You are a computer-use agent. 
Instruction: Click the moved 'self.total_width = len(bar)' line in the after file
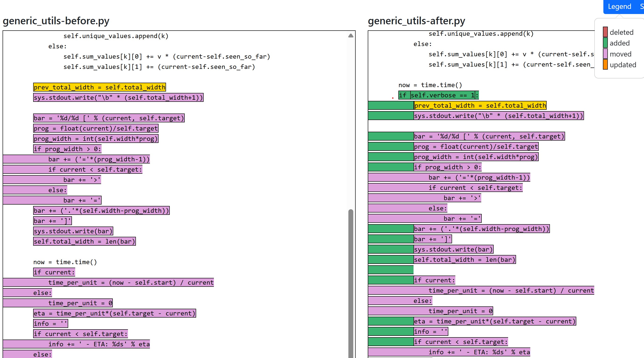(x=464, y=260)
